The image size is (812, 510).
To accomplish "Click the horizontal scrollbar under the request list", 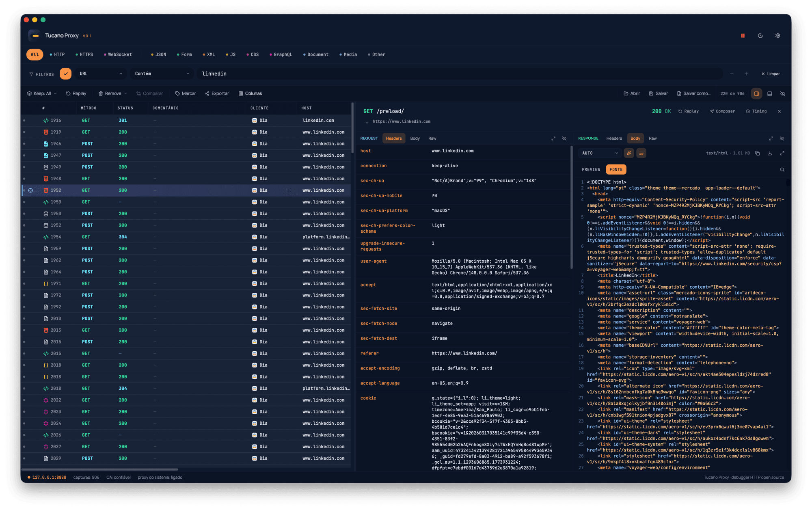I will (99, 469).
